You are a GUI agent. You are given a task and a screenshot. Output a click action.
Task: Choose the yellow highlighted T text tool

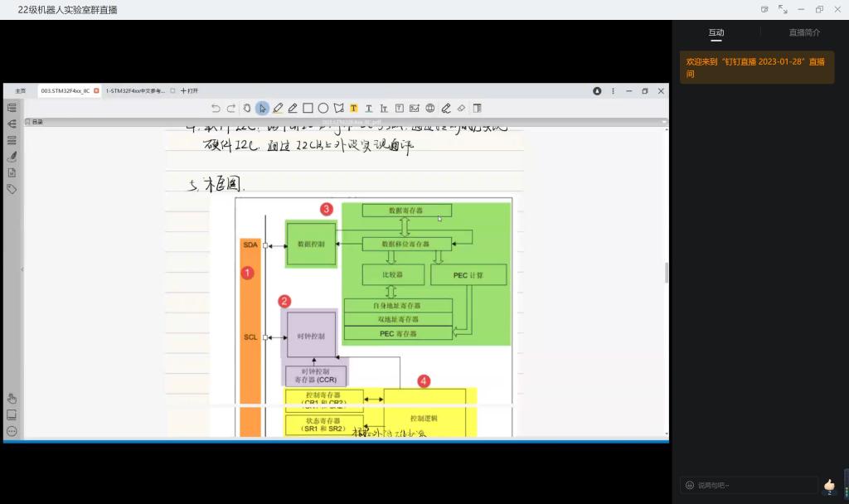click(353, 108)
